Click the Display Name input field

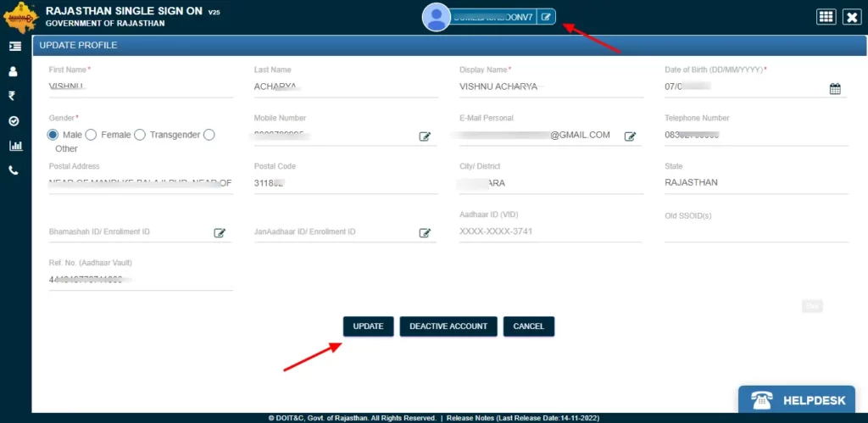point(551,87)
